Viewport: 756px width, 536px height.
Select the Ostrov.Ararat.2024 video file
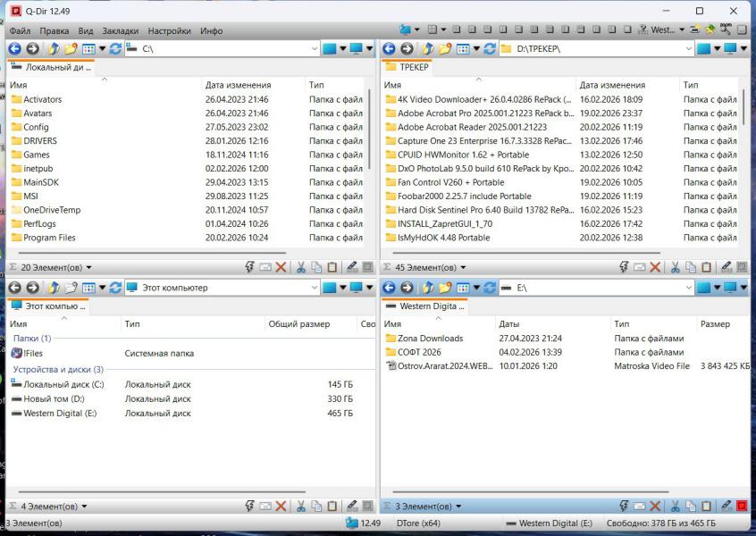click(x=443, y=366)
